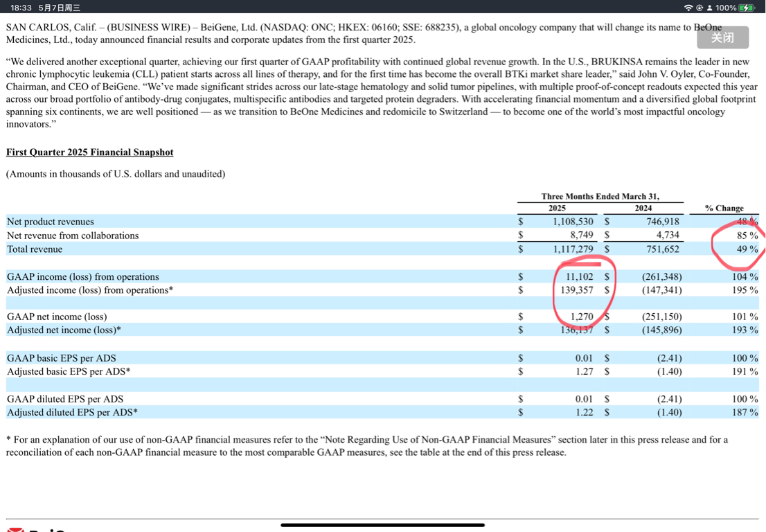Select the 11,102 GAAP operating income value

coord(580,276)
